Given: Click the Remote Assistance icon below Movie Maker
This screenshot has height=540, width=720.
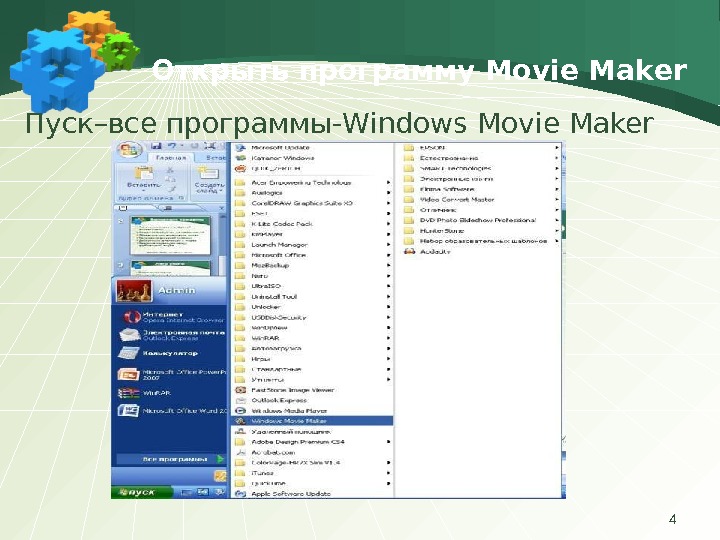Looking at the screenshot, I should [x=240, y=432].
